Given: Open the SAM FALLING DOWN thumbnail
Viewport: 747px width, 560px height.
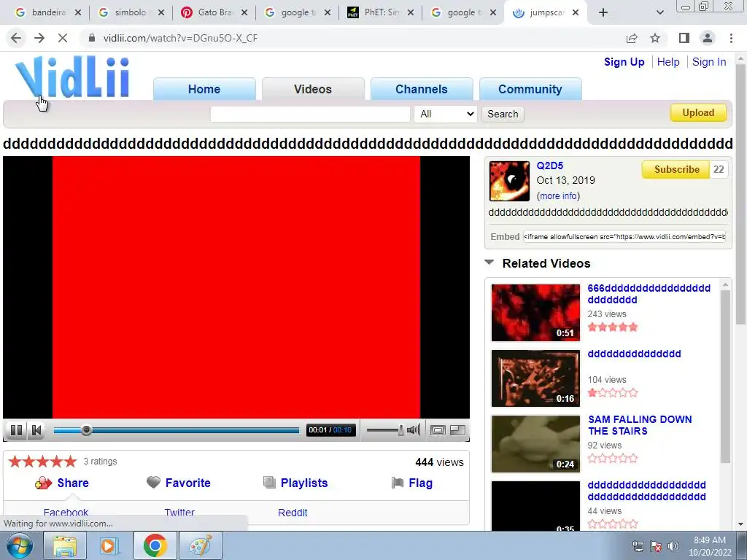Looking at the screenshot, I should [535, 444].
